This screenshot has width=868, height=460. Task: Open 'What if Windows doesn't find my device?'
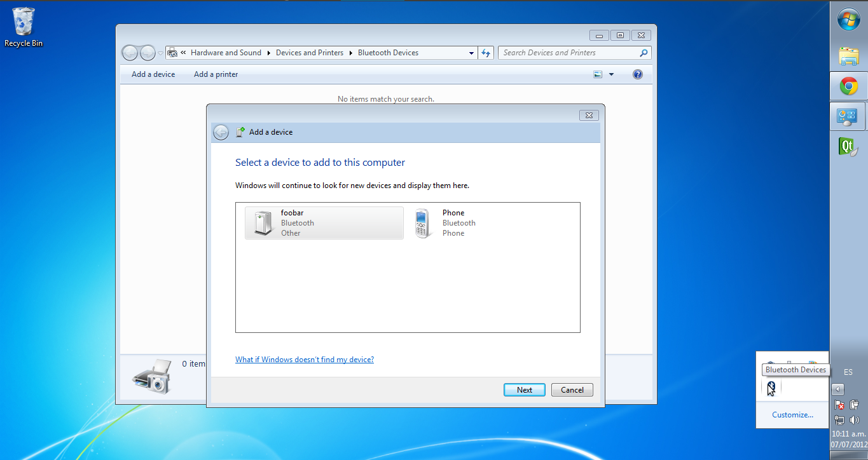pos(305,359)
